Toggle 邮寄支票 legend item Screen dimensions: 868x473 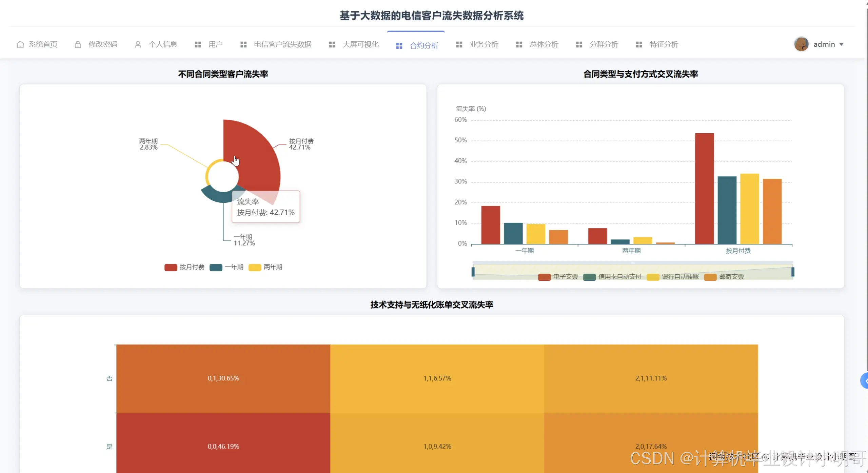tap(710, 277)
